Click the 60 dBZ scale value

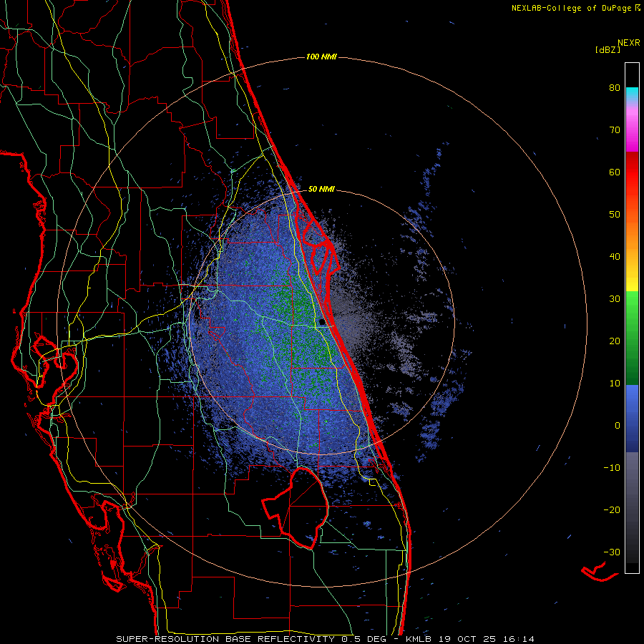pos(615,172)
